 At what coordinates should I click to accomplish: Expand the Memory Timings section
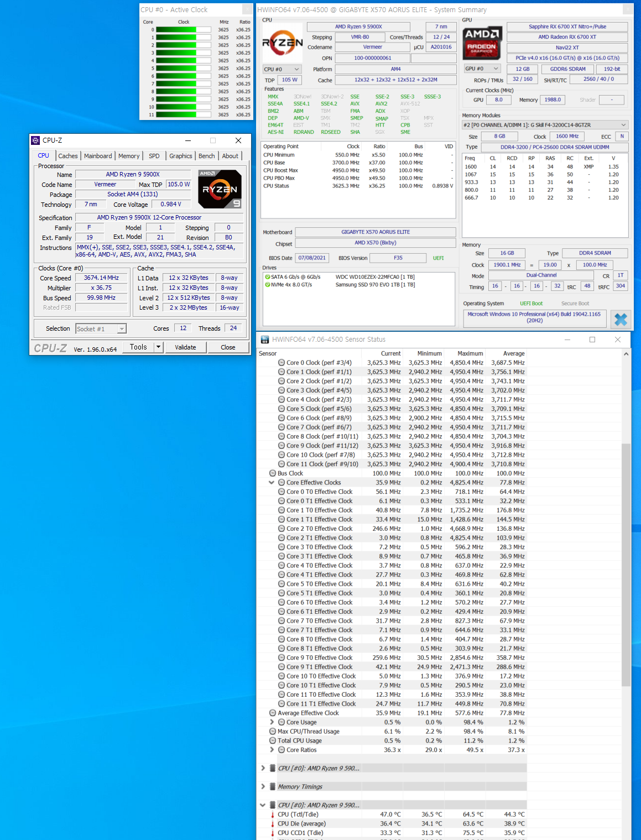click(263, 786)
